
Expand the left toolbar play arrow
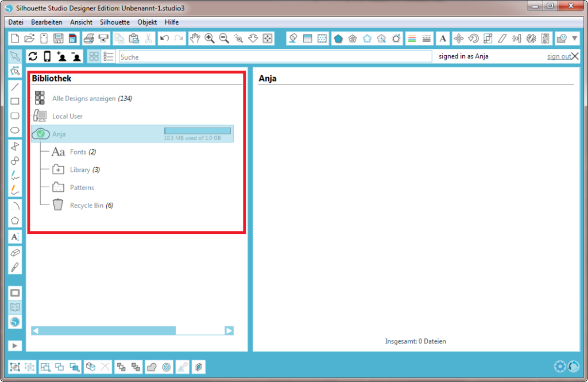tap(16, 345)
